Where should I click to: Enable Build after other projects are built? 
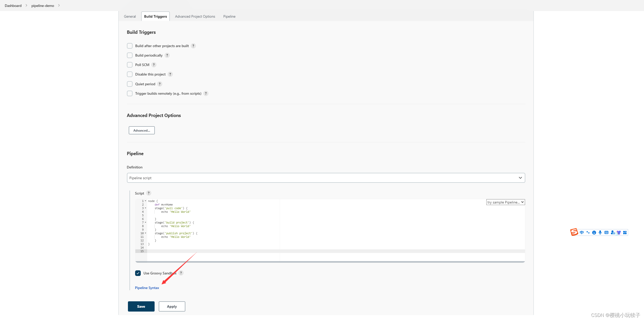coord(130,46)
